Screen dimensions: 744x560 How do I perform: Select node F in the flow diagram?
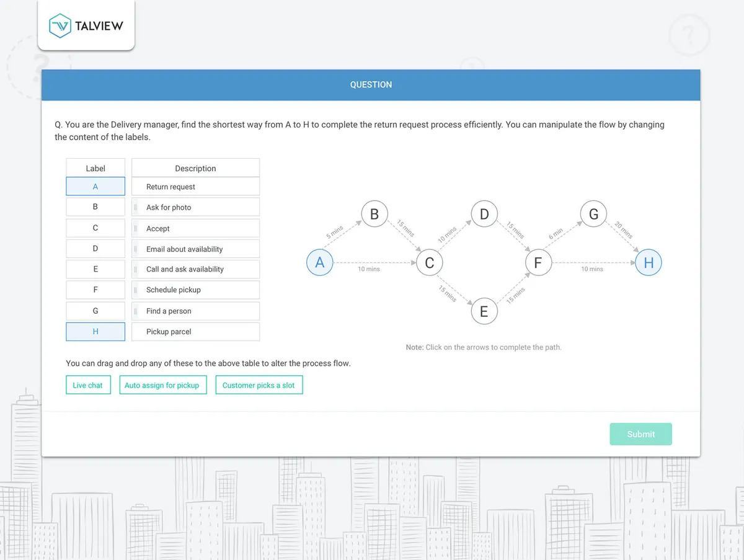click(x=538, y=262)
